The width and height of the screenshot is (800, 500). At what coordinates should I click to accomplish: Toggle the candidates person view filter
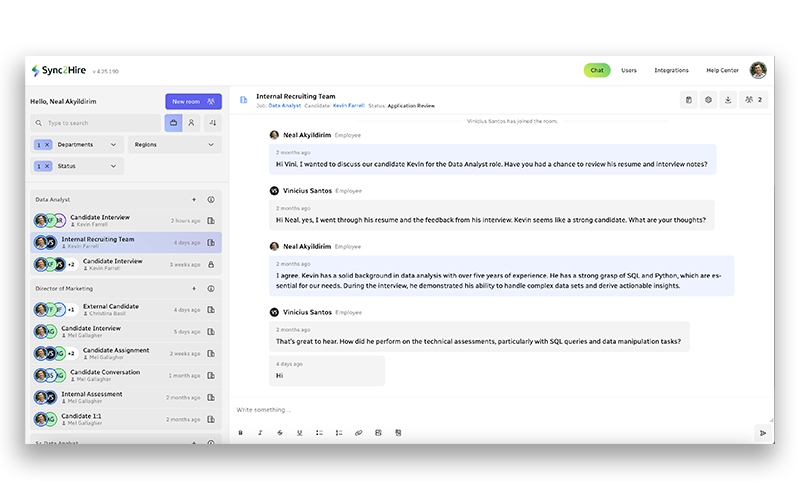191,123
